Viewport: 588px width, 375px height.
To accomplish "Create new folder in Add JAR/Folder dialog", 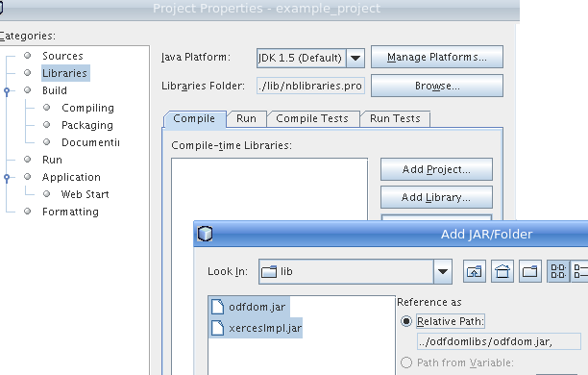I will click(x=530, y=271).
